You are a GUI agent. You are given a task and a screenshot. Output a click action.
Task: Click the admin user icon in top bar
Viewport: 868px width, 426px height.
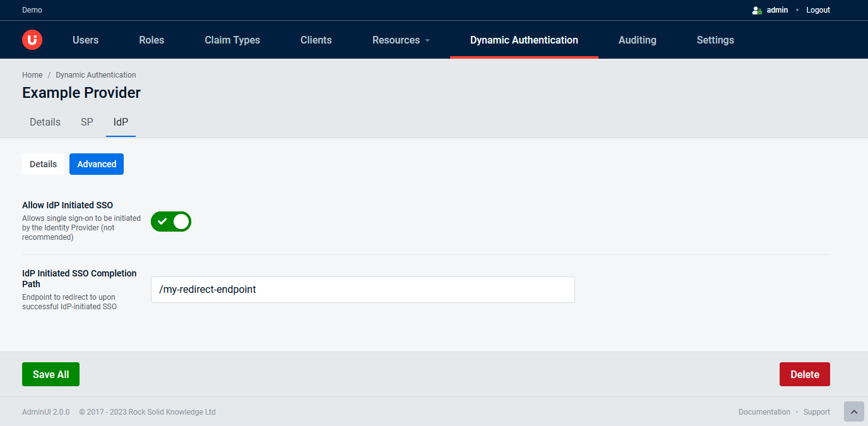(756, 9)
